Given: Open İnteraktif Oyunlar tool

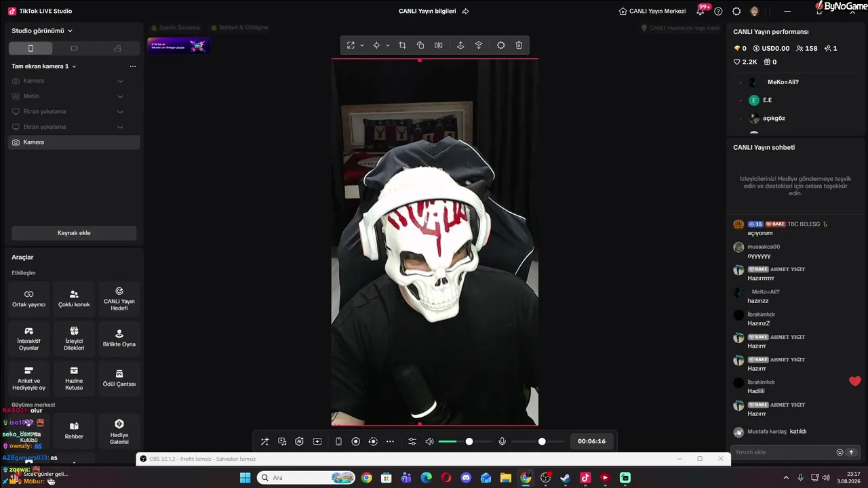Looking at the screenshot, I should click(28, 339).
